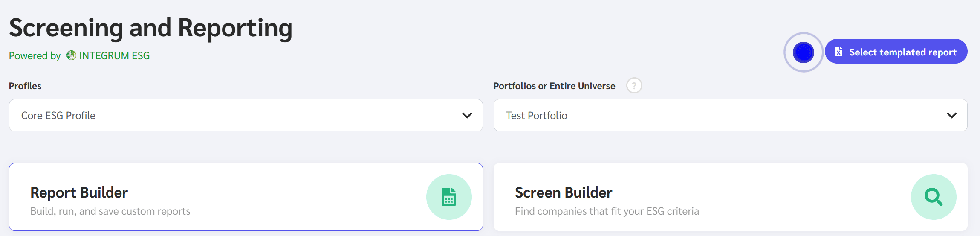Click the spreadsheet file icon in templated report button

click(838, 52)
